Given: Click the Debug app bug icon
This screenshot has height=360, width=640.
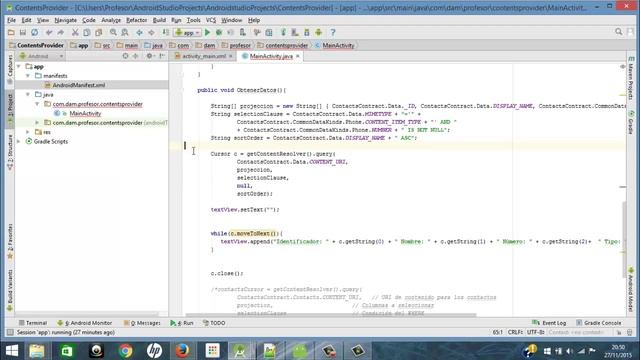Looking at the screenshot, I should (219, 32).
